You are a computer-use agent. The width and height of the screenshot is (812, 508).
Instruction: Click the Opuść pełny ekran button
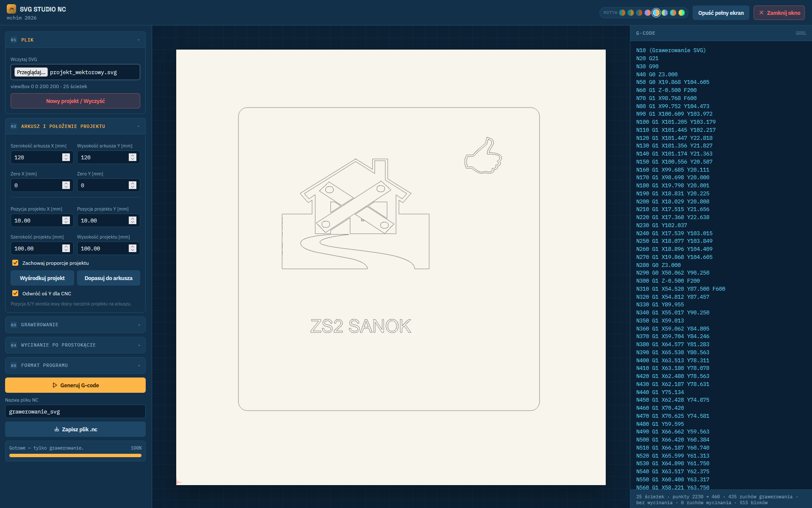(x=721, y=13)
